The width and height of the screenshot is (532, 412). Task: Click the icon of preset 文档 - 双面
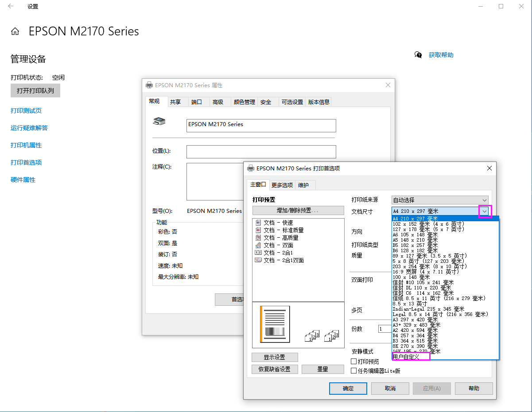pos(258,245)
